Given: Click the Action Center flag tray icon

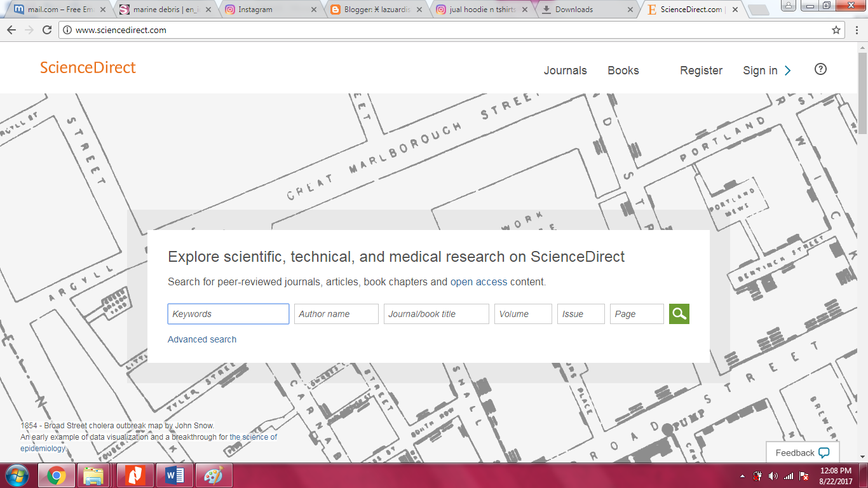Looking at the screenshot, I should [804, 475].
